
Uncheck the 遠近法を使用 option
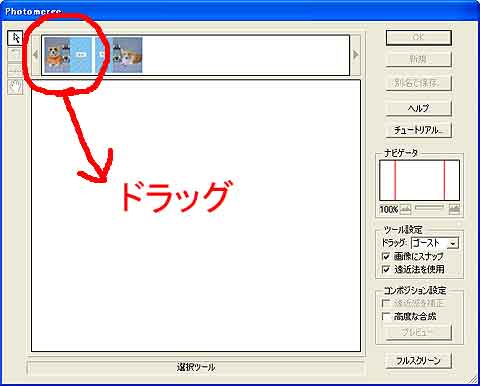click(x=386, y=269)
